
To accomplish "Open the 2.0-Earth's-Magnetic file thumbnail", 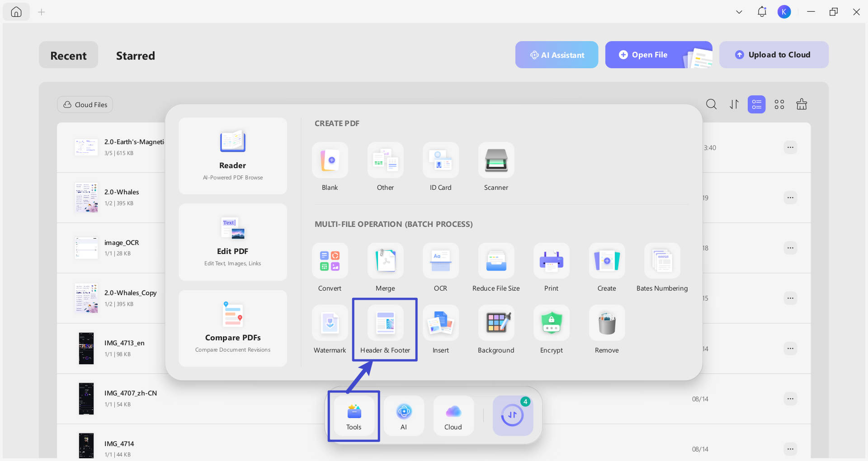I will point(86,147).
